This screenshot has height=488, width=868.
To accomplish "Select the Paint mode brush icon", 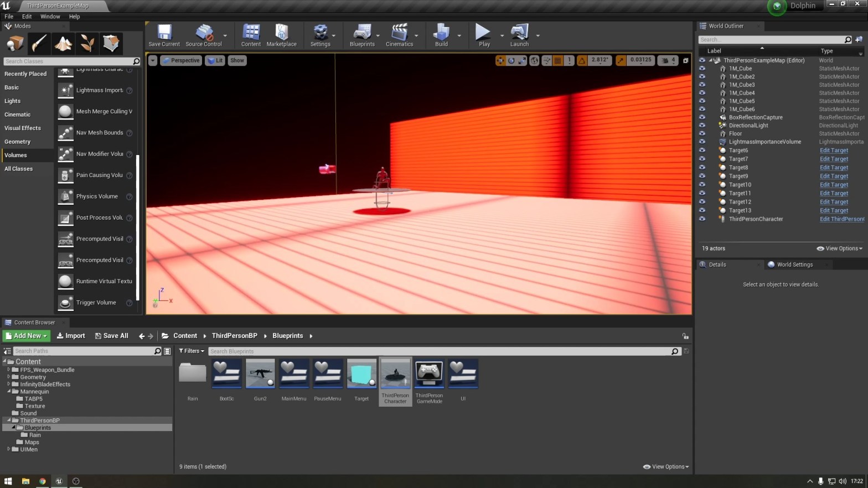I will click(39, 43).
